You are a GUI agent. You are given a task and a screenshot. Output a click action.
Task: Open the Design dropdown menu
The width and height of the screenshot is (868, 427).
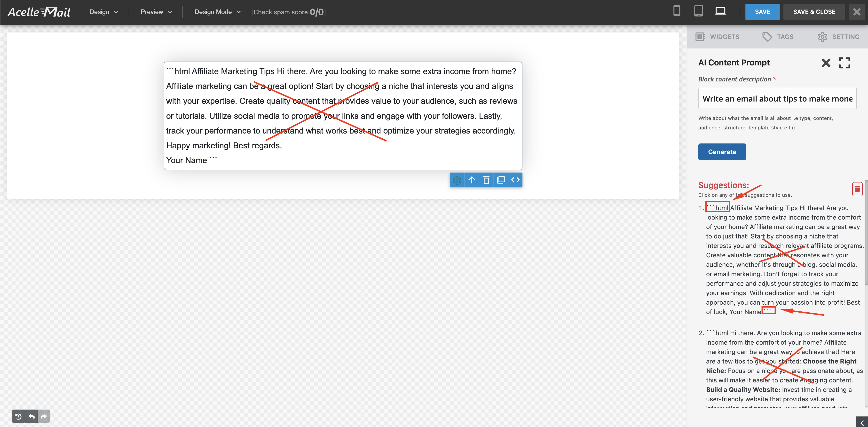click(x=104, y=12)
